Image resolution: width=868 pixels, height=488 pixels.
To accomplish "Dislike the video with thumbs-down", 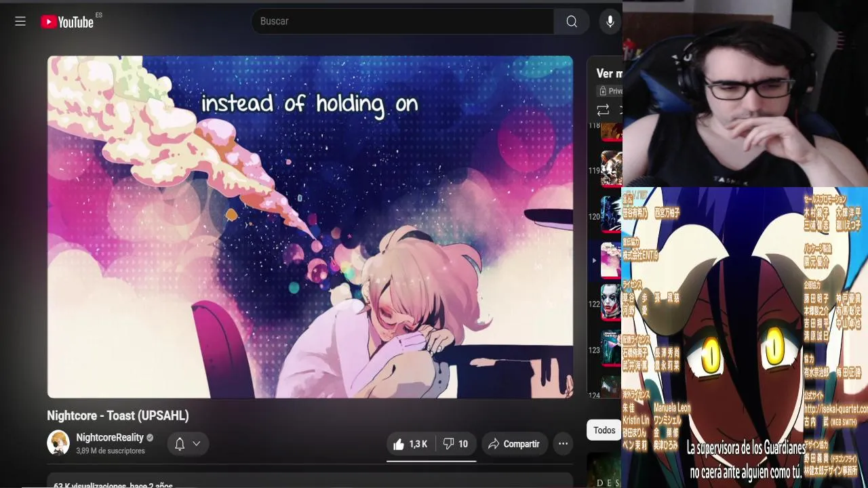I will click(x=456, y=444).
